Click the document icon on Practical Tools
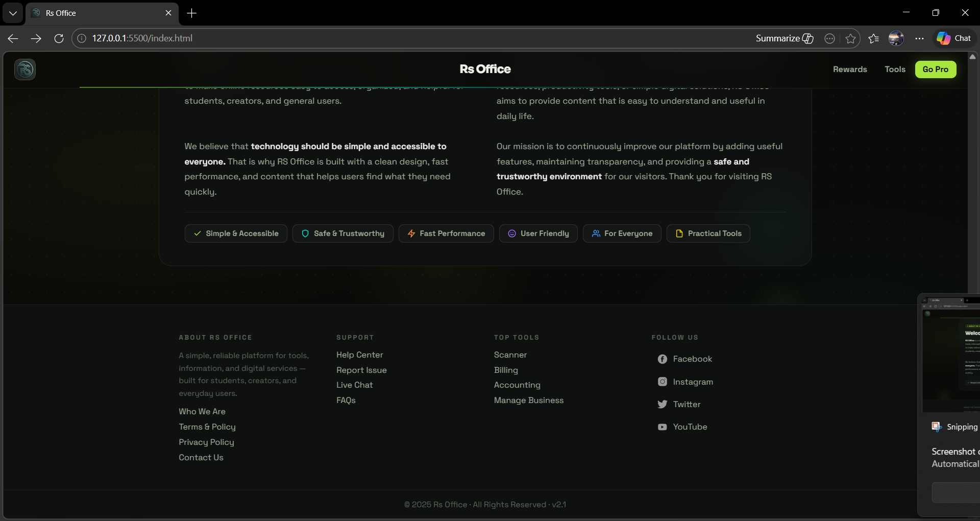The height and width of the screenshot is (521, 980). tap(679, 233)
